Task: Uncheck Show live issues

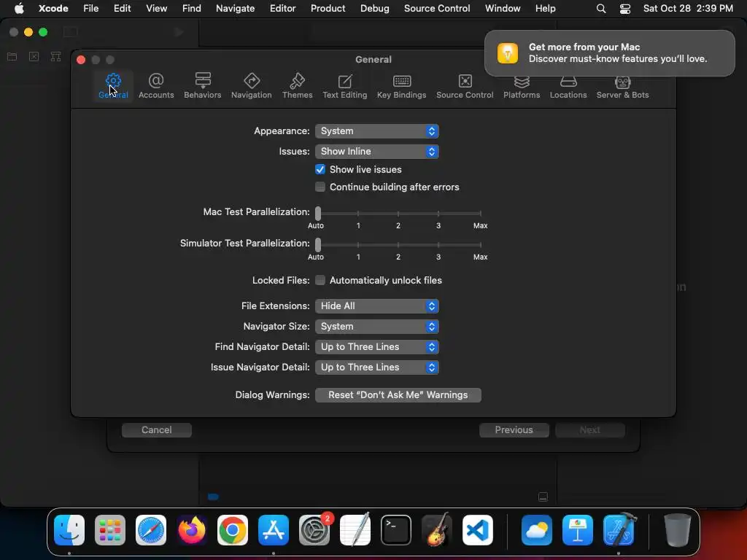Action: pyautogui.click(x=320, y=169)
